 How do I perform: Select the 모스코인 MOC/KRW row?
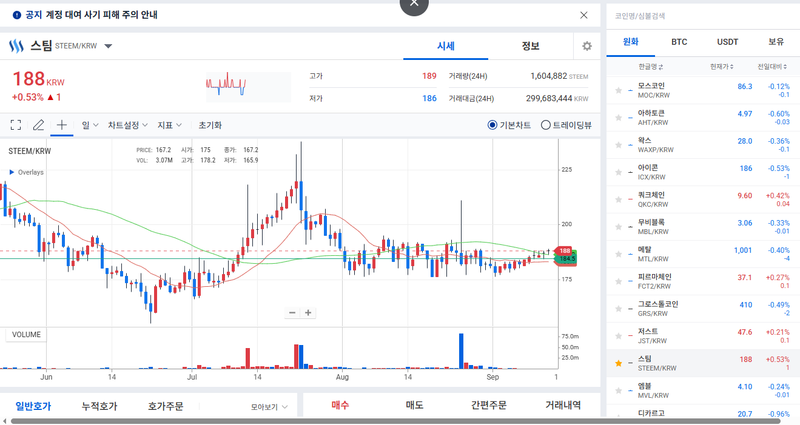(703, 90)
